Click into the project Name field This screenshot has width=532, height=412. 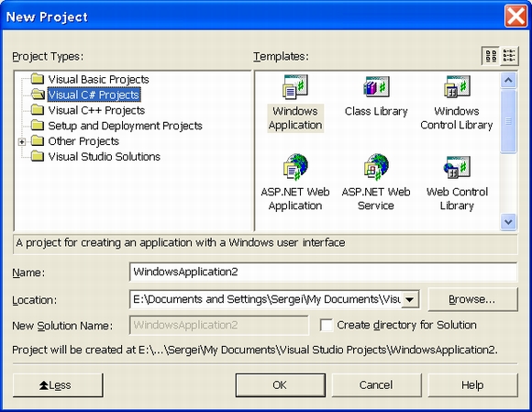coord(324,272)
